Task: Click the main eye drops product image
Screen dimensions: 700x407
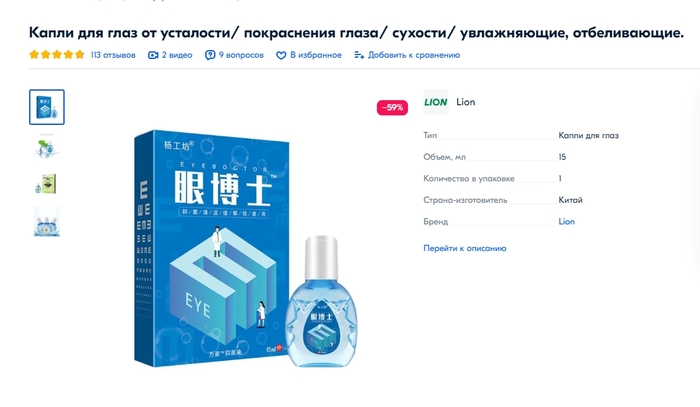Action: click(245, 249)
